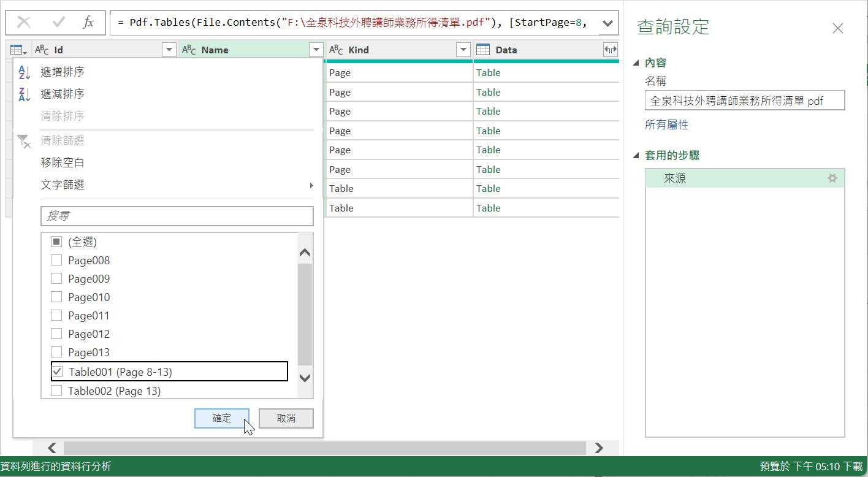868x477 pixels.
Task: Check the Page008 checkbox
Action: tap(56, 260)
